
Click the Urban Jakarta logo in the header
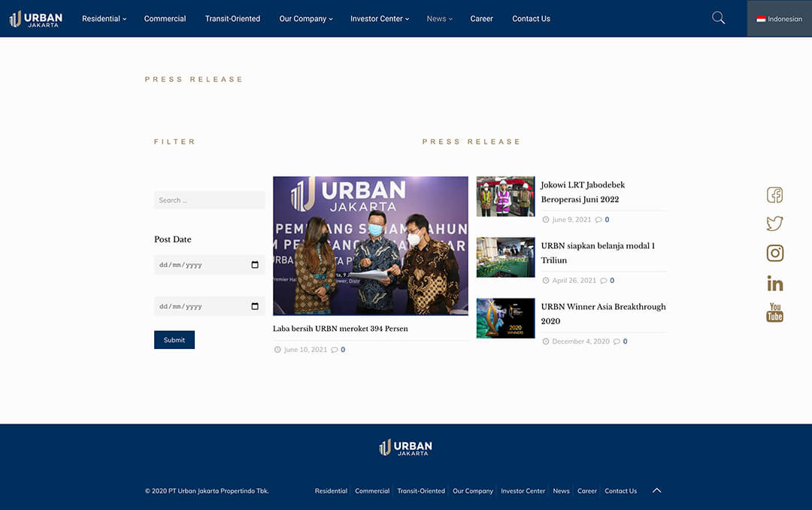[x=34, y=18]
